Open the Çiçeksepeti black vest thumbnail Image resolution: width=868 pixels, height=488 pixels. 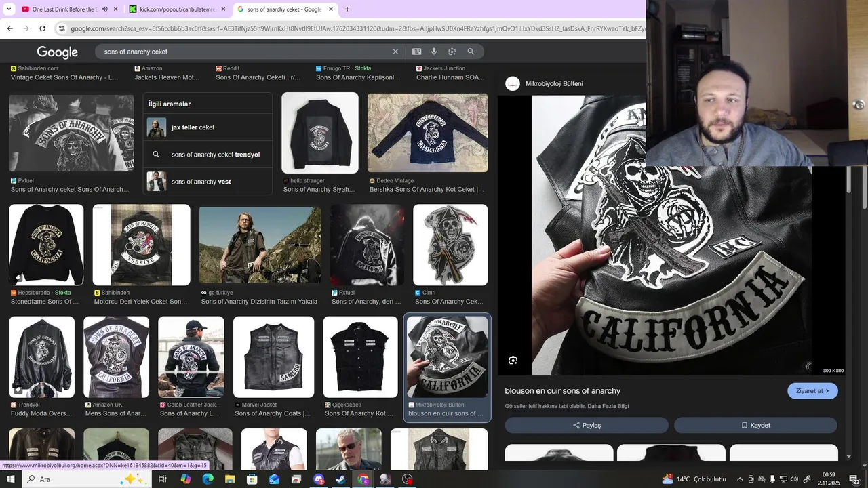[360, 357]
